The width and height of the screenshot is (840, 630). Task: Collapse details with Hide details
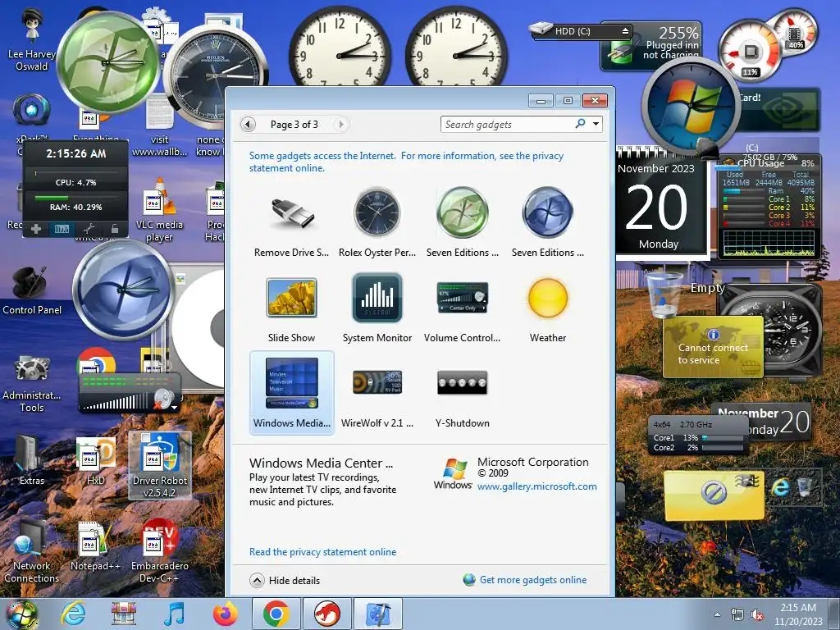point(285,580)
